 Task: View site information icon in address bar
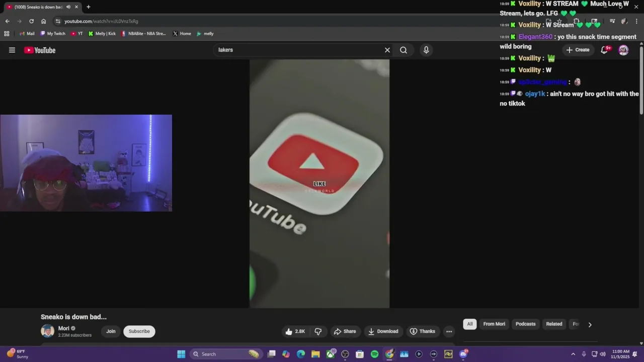click(x=58, y=21)
